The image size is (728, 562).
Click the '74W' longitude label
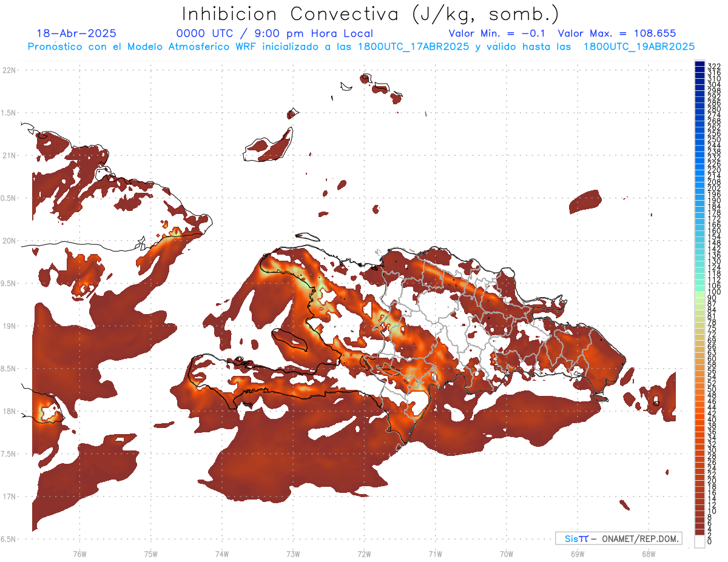[x=222, y=554]
